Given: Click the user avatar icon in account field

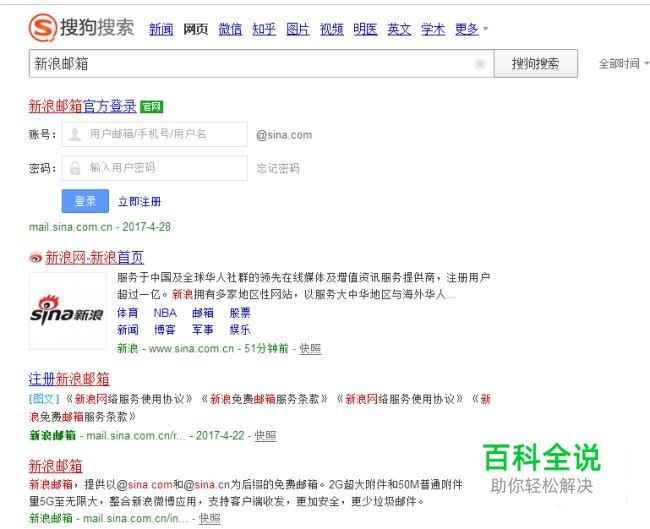Looking at the screenshot, I should [x=75, y=134].
